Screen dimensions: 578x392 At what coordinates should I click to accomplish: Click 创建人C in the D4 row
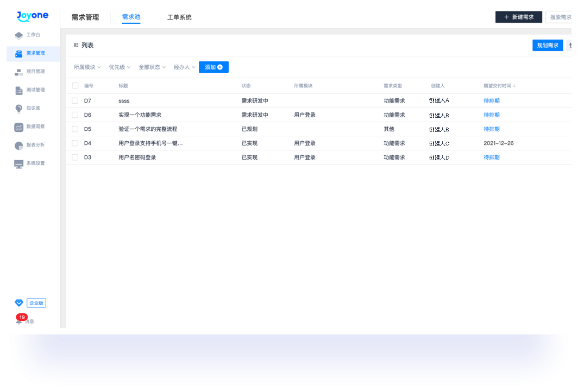(x=439, y=143)
